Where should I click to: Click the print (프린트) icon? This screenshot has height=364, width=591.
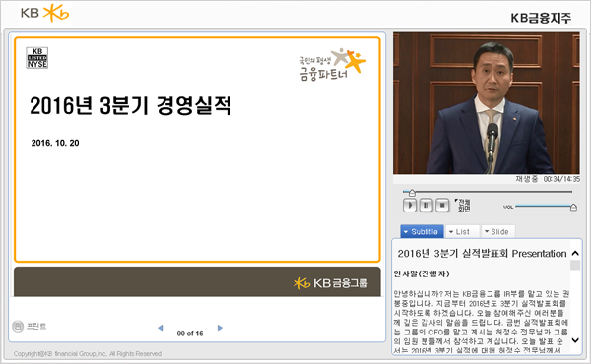[18, 326]
